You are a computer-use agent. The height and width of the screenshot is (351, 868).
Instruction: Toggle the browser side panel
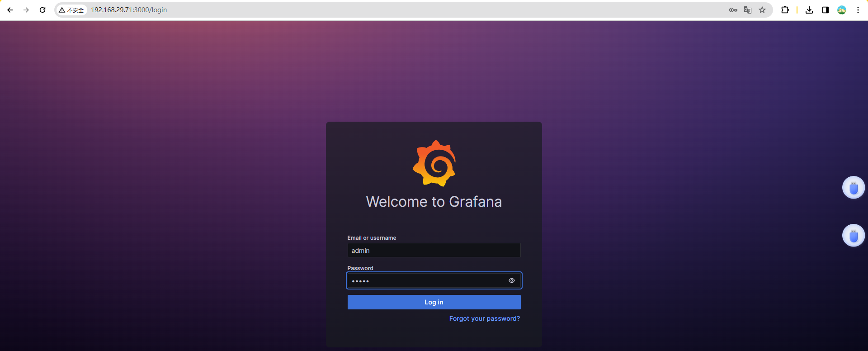[826, 10]
